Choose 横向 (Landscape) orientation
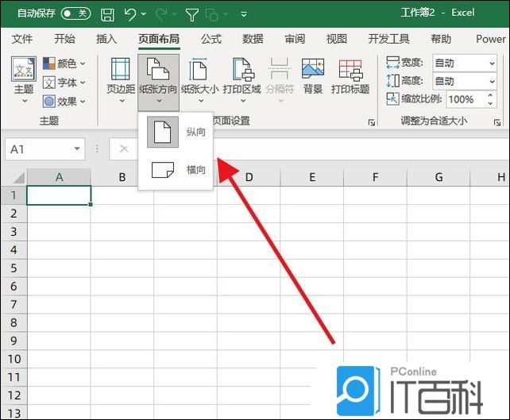 [x=176, y=169]
